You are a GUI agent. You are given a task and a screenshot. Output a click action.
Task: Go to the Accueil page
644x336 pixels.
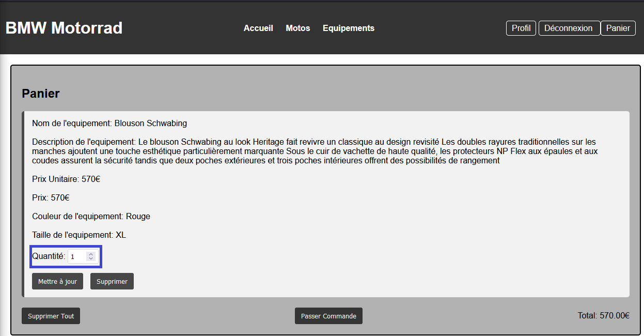pos(258,28)
